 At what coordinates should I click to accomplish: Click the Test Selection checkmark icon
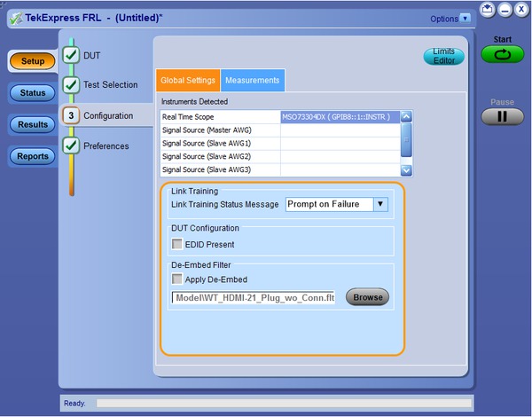click(72, 85)
